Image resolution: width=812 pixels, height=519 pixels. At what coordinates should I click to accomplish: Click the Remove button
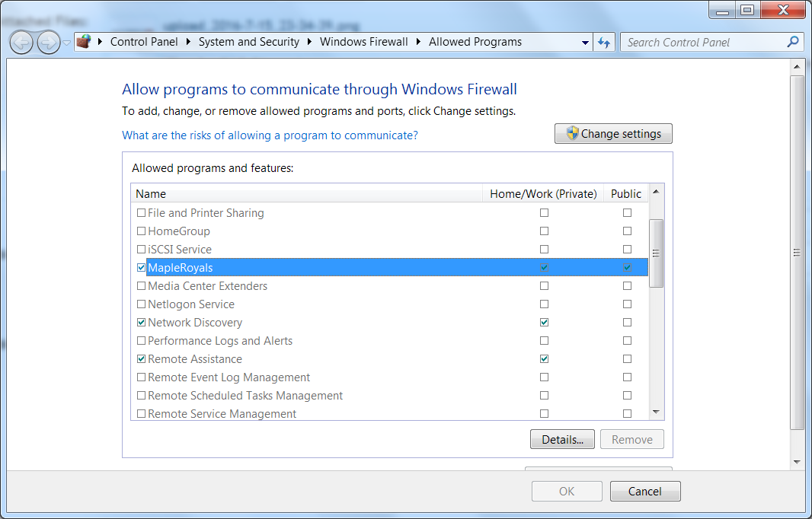pyautogui.click(x=632, y=439)
